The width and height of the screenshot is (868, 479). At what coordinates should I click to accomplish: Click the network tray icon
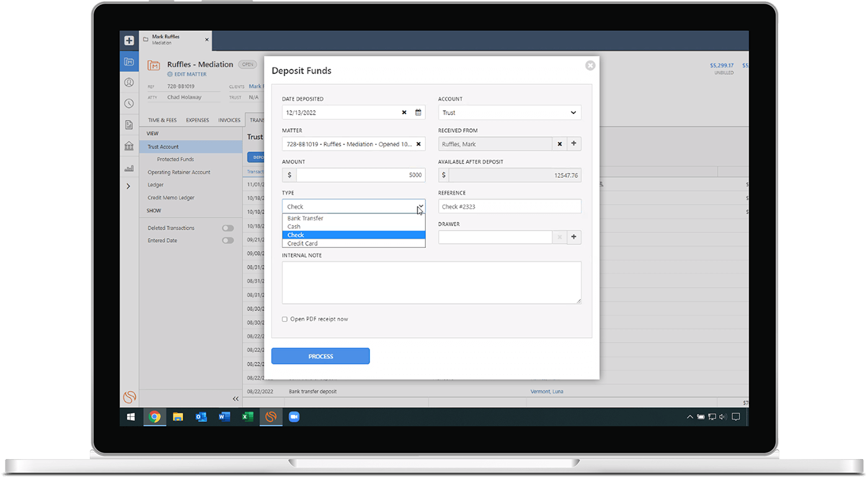712,417
